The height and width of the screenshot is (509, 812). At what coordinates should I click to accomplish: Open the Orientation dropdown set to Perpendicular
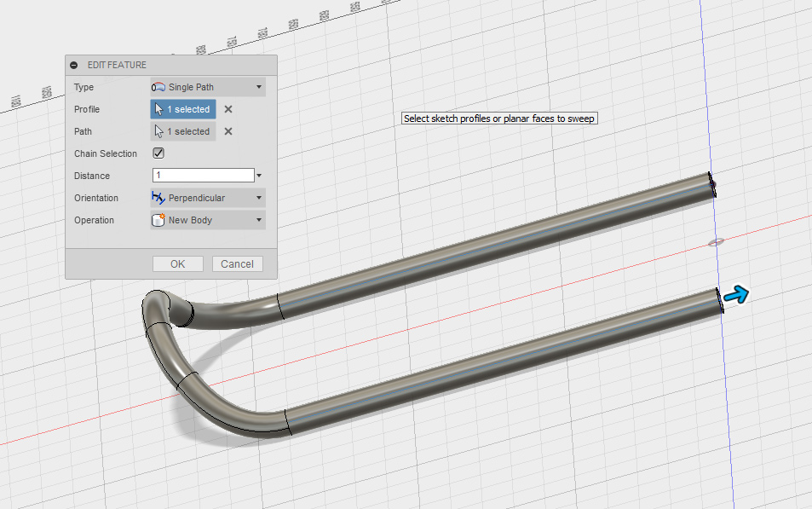pos(208,198)
